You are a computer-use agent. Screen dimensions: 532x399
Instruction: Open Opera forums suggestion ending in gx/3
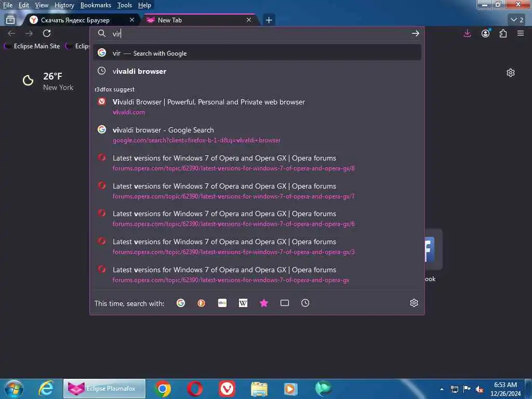(x=257, y=247)
